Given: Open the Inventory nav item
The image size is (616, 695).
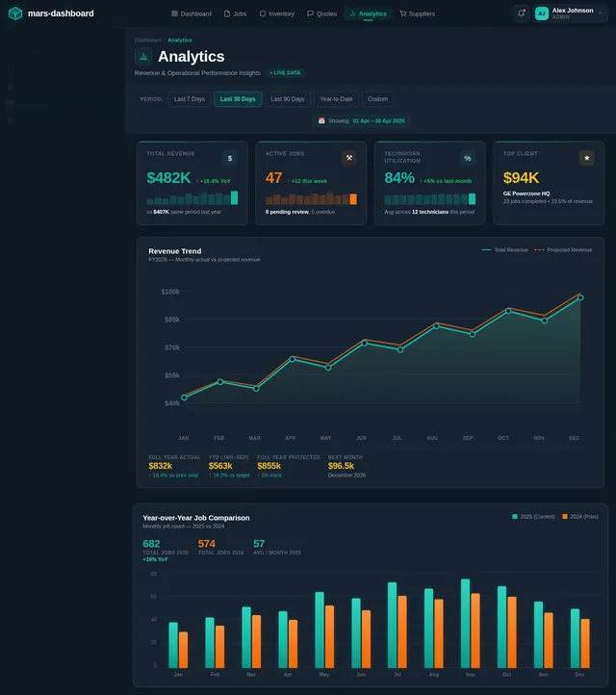Looking at the screenshot, I should (x=277, y=13).
